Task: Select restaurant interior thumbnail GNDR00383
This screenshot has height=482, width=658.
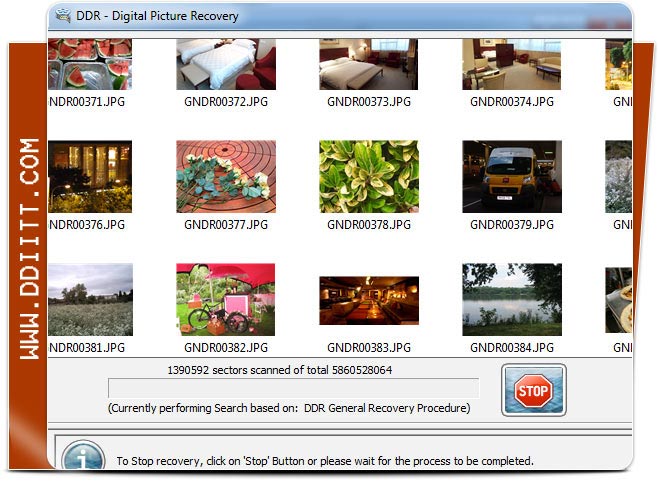Action: 369,300
